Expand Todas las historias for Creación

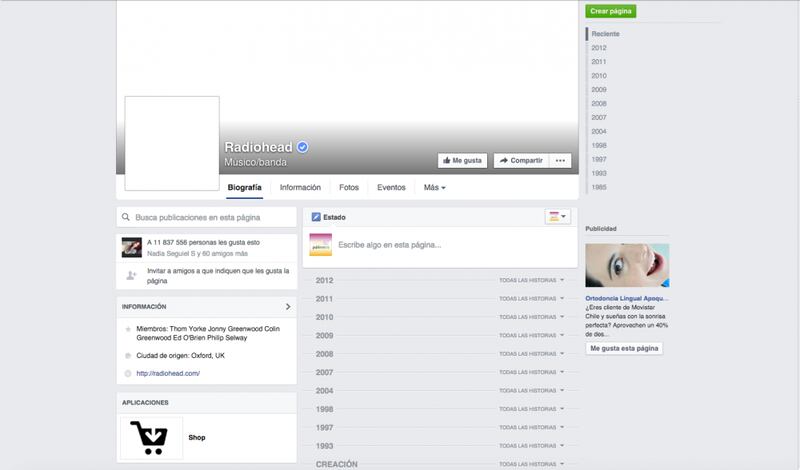531,464
